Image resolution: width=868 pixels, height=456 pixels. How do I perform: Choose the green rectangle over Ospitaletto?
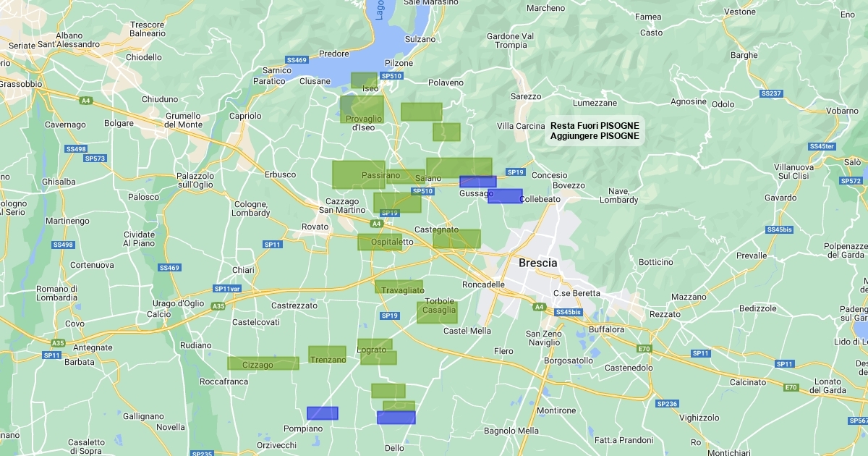[379, 242]
